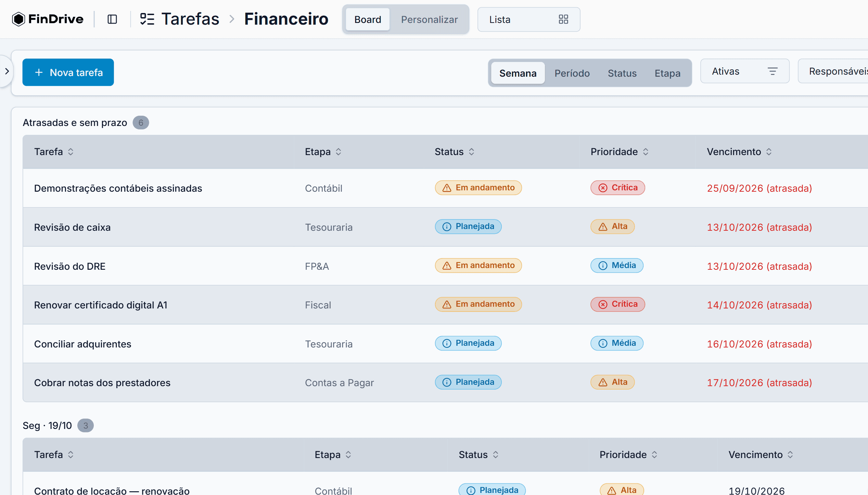Click the grid icon in Lista selector
Screen dimensions: 868x495
coord(563,20)
